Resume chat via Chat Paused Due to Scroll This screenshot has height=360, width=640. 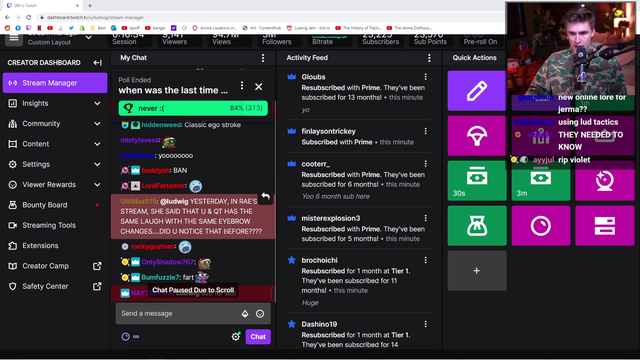[x=193, y=290]
